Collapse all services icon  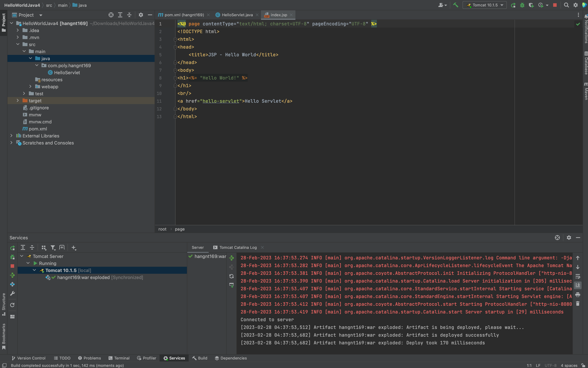32,247
